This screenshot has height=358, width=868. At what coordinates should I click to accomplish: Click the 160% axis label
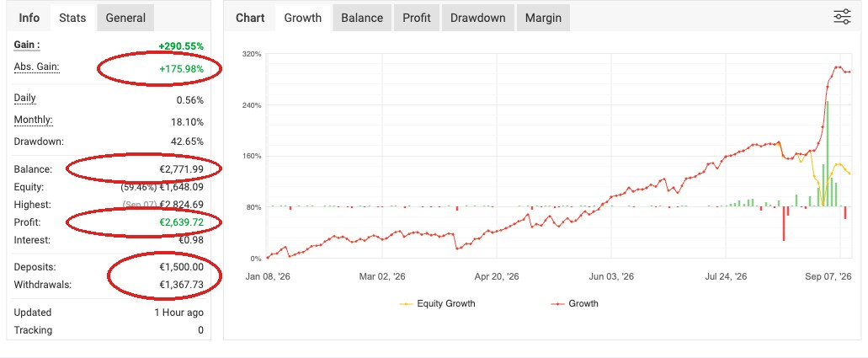tap(252, 157)
